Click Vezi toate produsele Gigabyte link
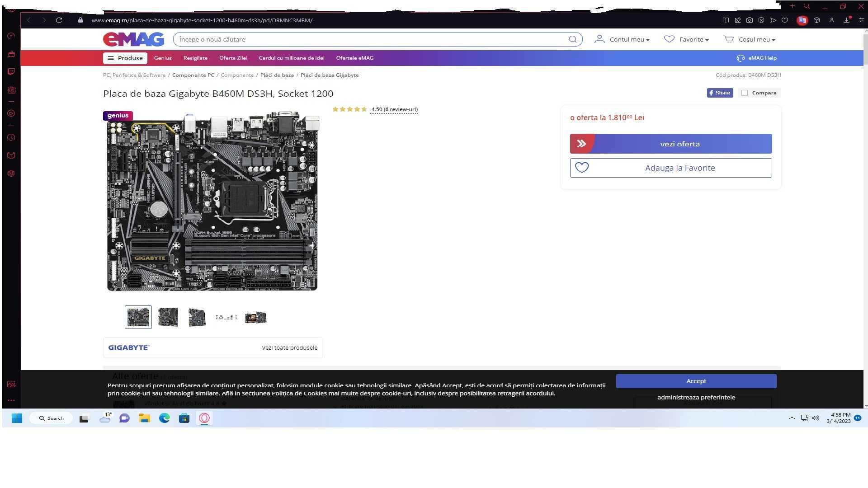 290,347
